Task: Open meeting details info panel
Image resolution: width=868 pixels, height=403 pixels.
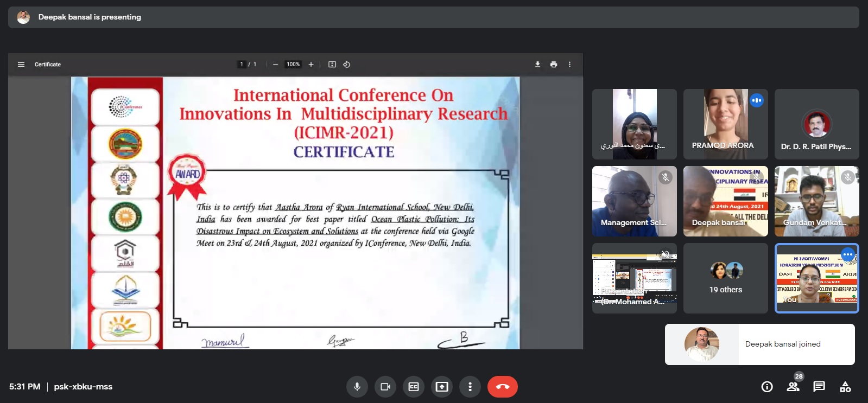Action: 767,387
